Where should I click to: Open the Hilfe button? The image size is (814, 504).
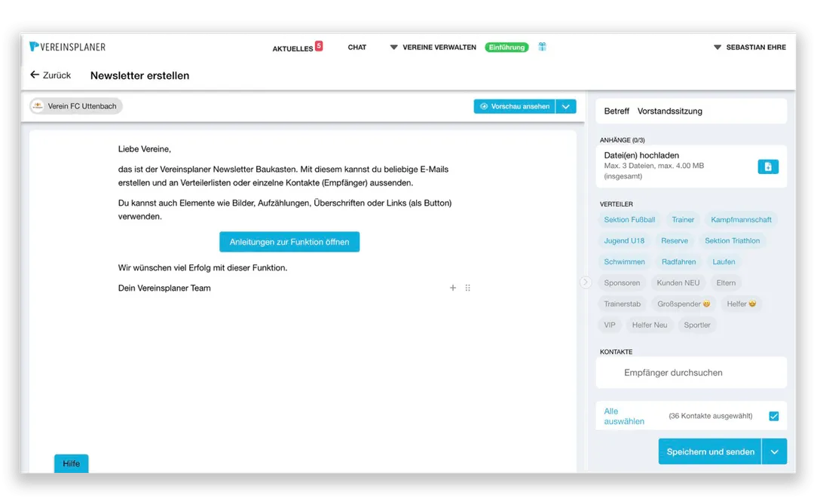(71, 463)
